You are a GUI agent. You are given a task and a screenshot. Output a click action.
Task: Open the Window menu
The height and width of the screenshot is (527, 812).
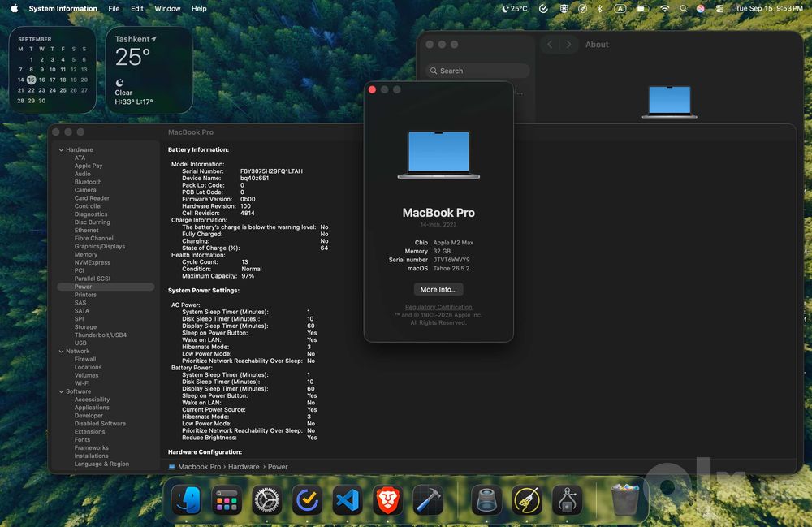click(167, 8)
